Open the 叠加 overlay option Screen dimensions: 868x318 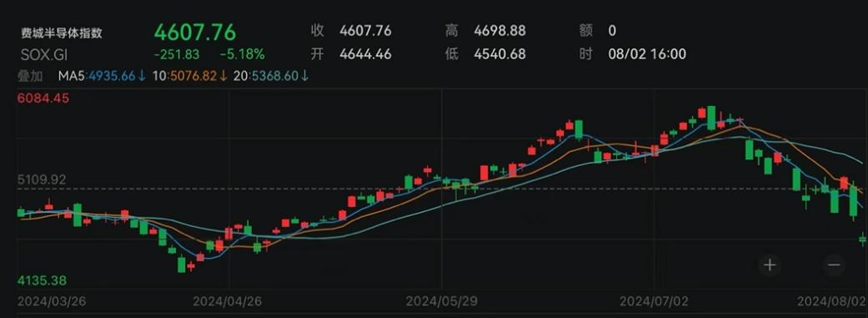[x=30, y=76]
